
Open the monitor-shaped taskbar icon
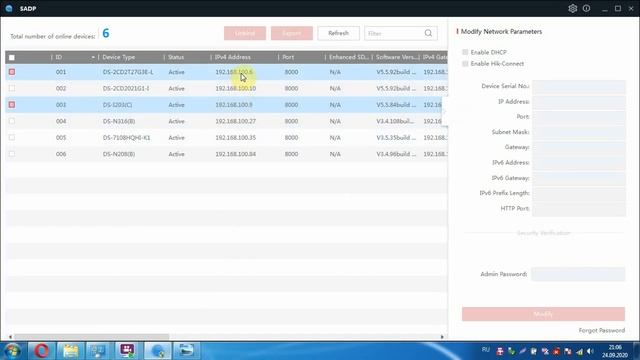tap(99, 351)
